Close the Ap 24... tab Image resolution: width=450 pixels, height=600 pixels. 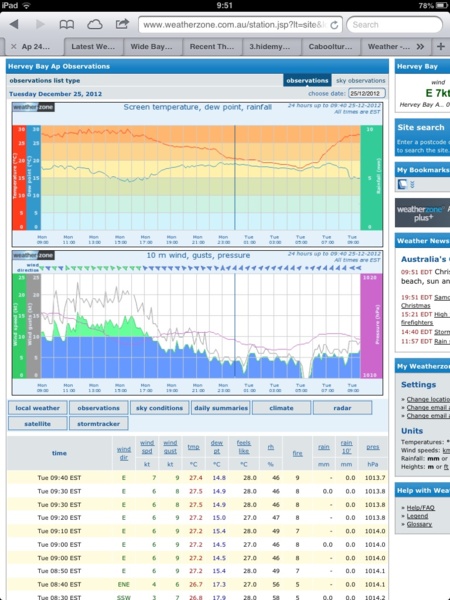click(x=13, y=47)
